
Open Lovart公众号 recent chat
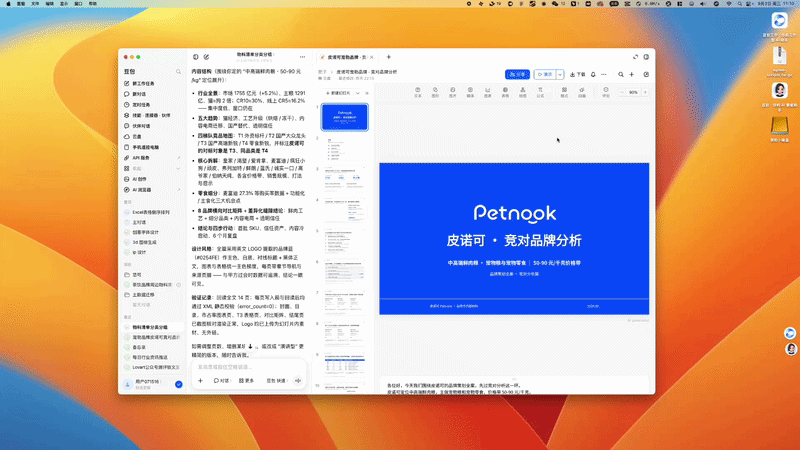pos(151,367)
